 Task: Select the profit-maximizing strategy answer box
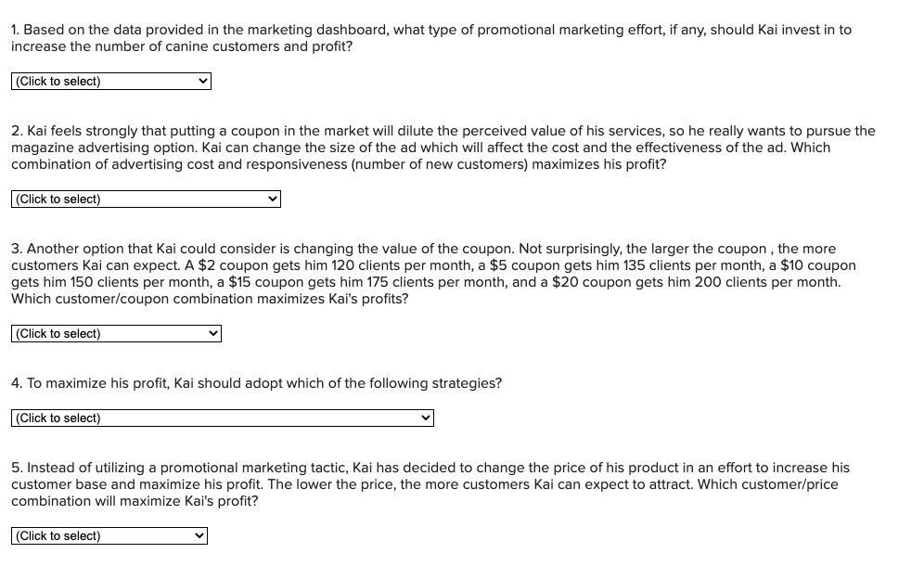click(x=223, y=418)
